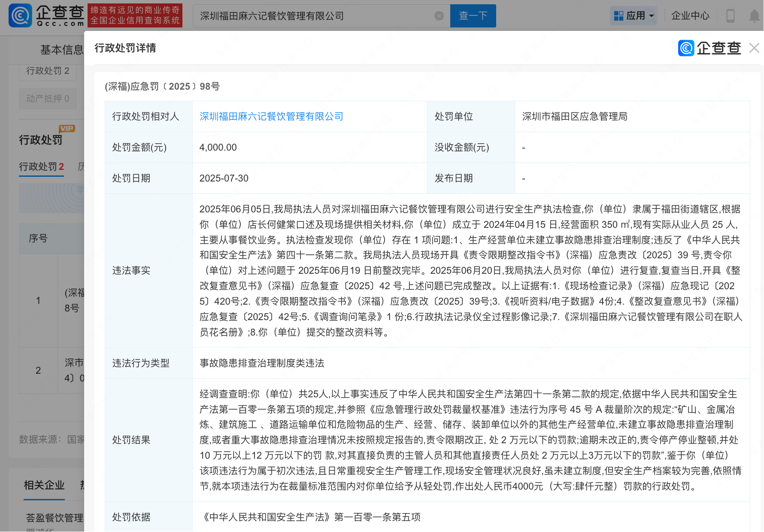Screen dimensions: 764x532
Task: Switch to the 相关企业 tab
Action: tap(44, 485)
